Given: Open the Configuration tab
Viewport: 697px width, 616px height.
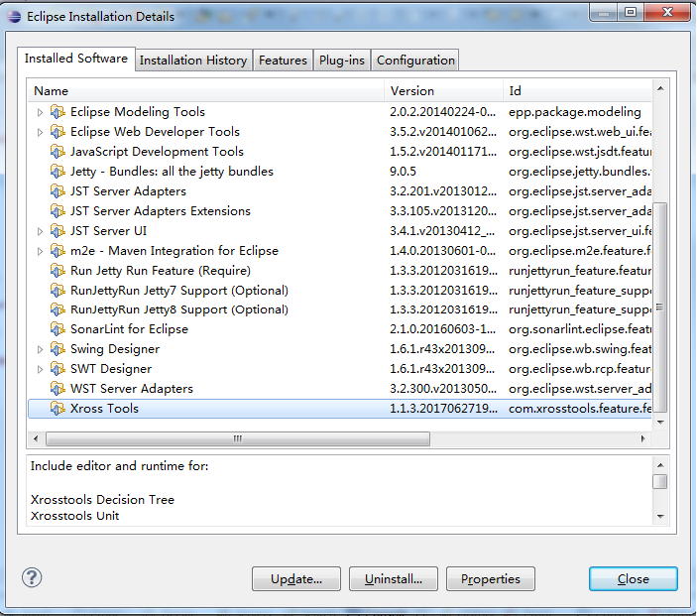Looking at the screenshot, I should click(x=415, y=61).
